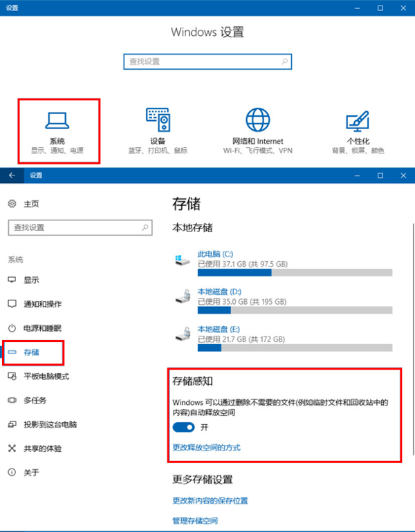
Task: Click the 更改释放空间的方式 link
Action: (x=206, y=448)
